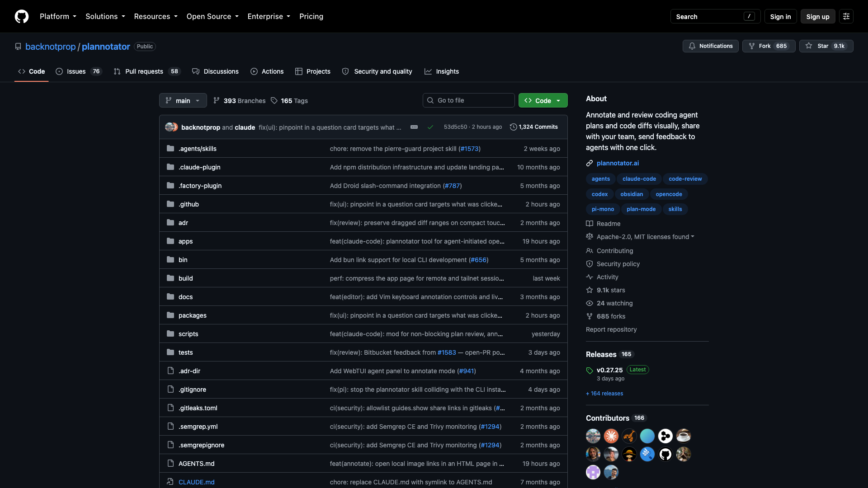Click the .agents/skills folder icon
The width and height of the screenshot is (868, 488).
tap(170, 148)
